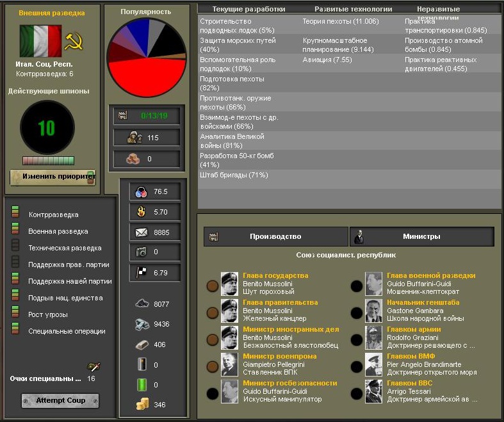Click the Italian flag emblem
504x422 pixels.
coord(40,42)
